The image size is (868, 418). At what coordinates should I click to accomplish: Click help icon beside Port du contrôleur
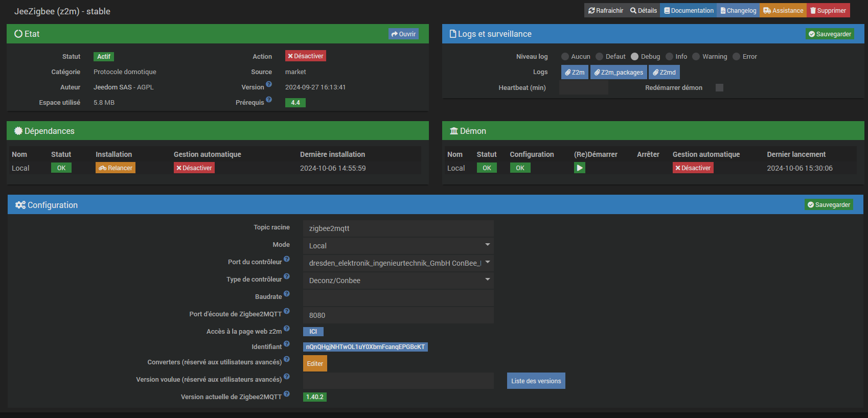287,259
